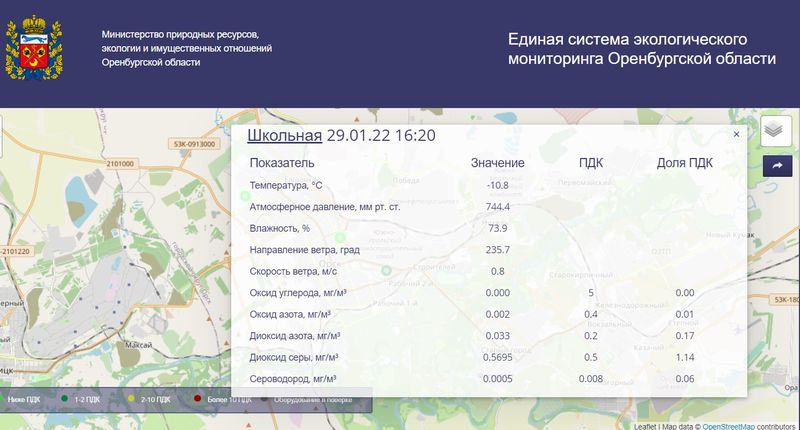Click the Диоксид серы row label
Viewport: 800px width, 430px height.
pos(293,357)
